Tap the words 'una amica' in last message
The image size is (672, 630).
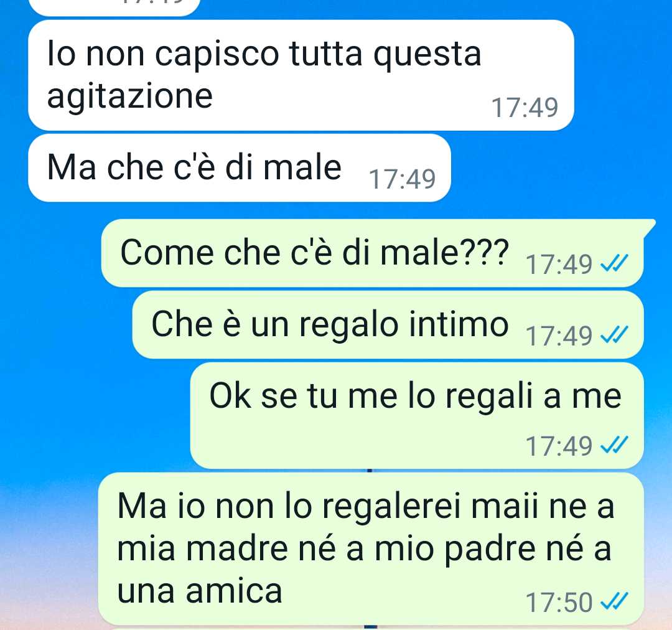coord(200,591)
